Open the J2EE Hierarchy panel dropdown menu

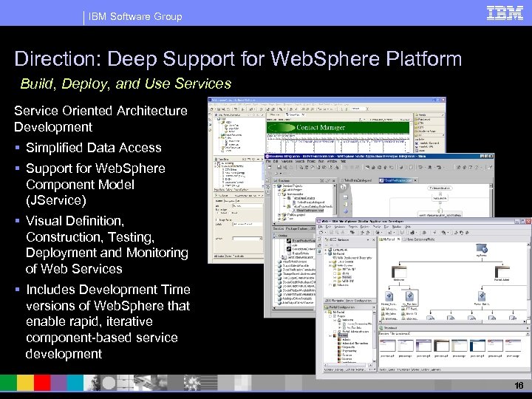[x=368, y=240]
